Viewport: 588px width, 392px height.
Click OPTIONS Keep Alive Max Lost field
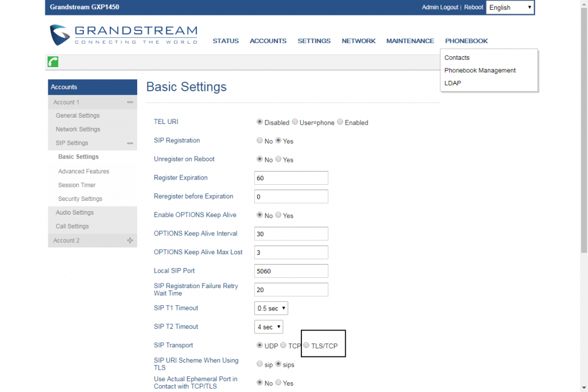tap(291, 253)
